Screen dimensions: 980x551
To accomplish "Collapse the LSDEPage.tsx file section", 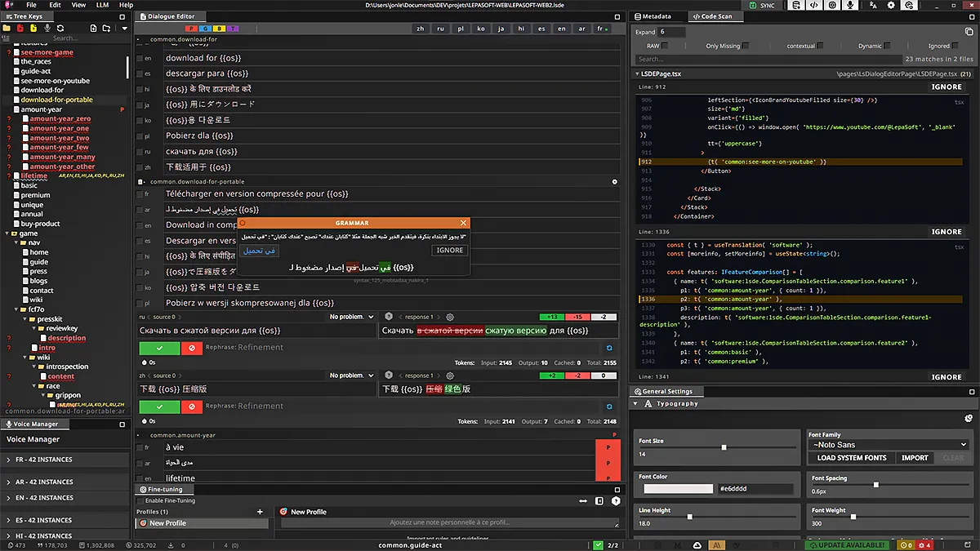I will click(636, 73).
